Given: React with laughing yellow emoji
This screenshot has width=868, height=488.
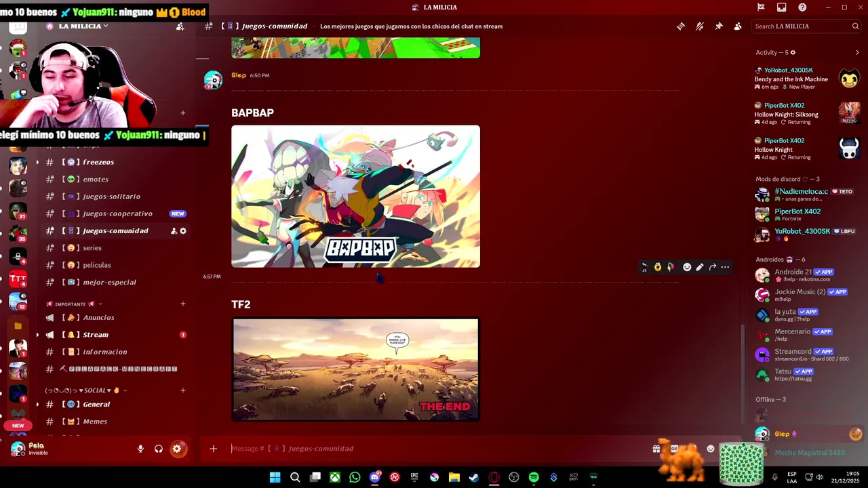Looking at the screenshot, I should tap(657, 267).
